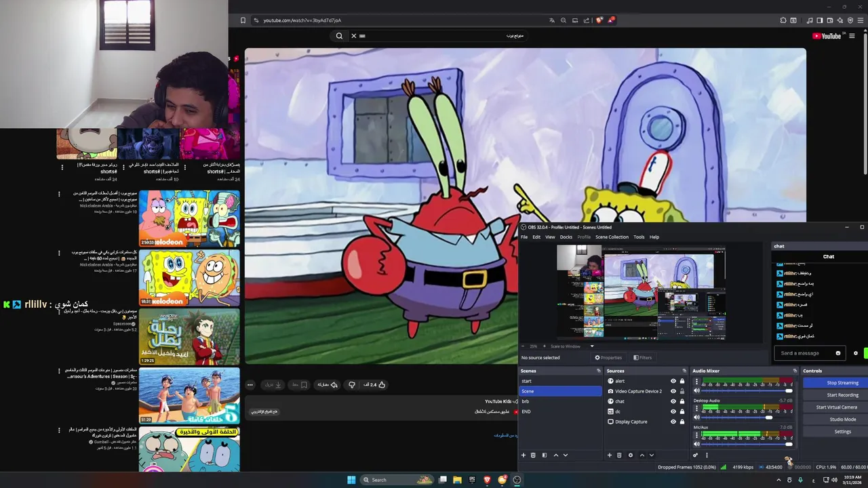Open the OBS Tools menu
The height and width of the screenshot is (488, 868).
tap(639, 237)
